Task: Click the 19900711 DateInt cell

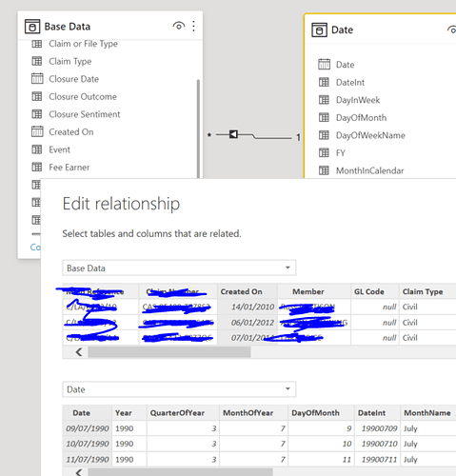Action: [x=377, y=459]
